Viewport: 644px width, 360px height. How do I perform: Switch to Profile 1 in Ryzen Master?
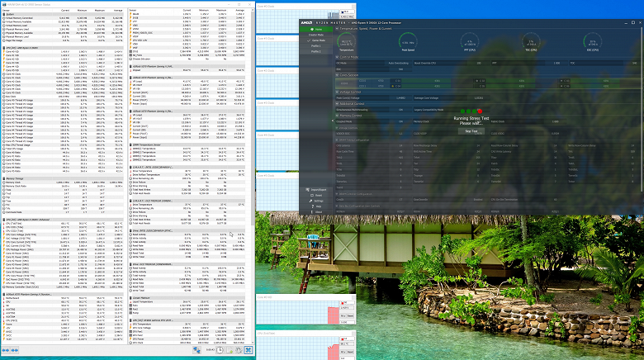click(x=316, y=46)
